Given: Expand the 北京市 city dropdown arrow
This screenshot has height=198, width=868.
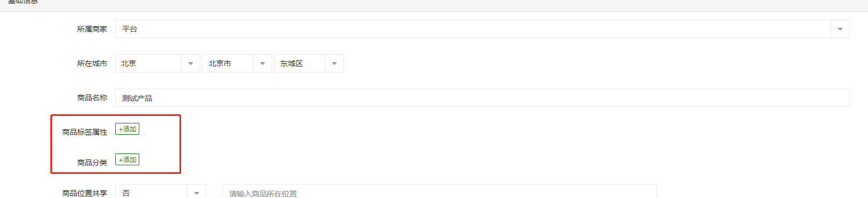Looking at the screenshot, I should coord(263,63).
